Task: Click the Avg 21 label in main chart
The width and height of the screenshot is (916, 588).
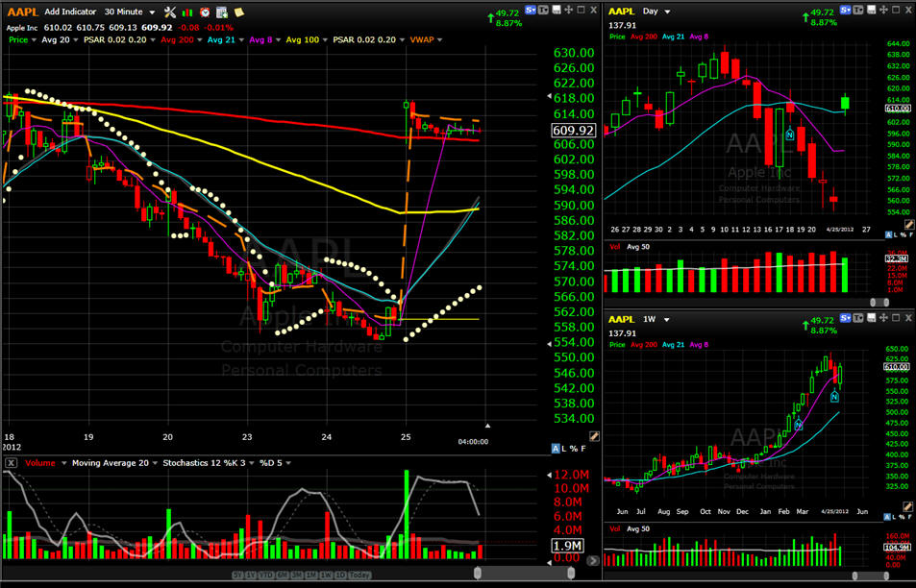Action: tap(221, 39)
